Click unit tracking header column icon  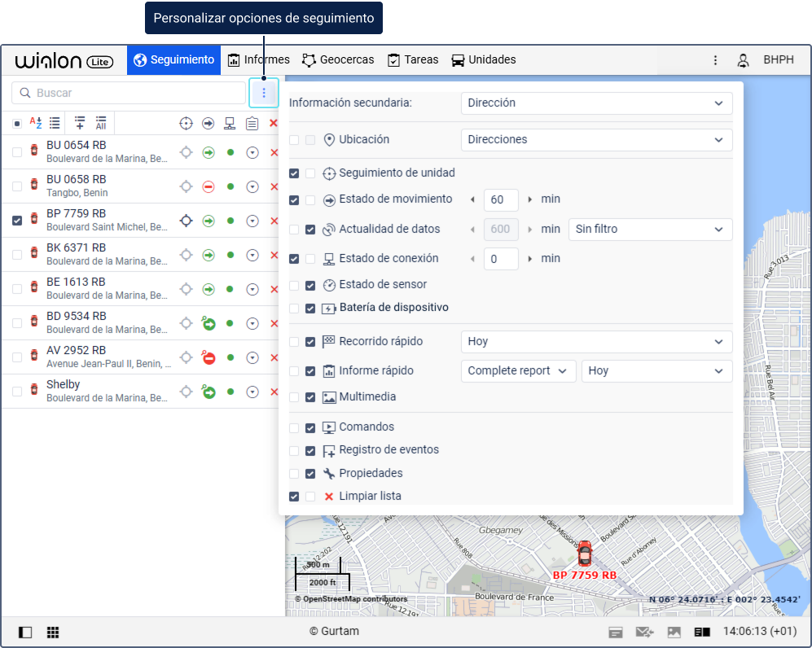pos(186,123)
